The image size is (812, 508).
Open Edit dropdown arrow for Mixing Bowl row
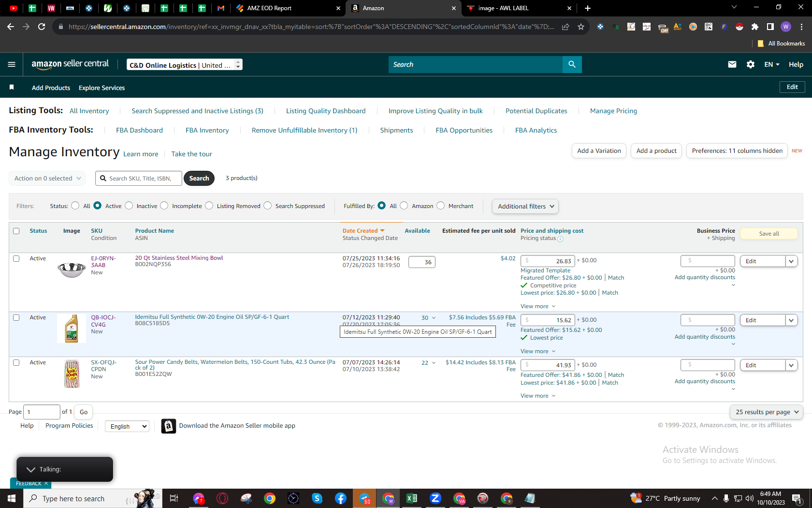click(792, 261)
